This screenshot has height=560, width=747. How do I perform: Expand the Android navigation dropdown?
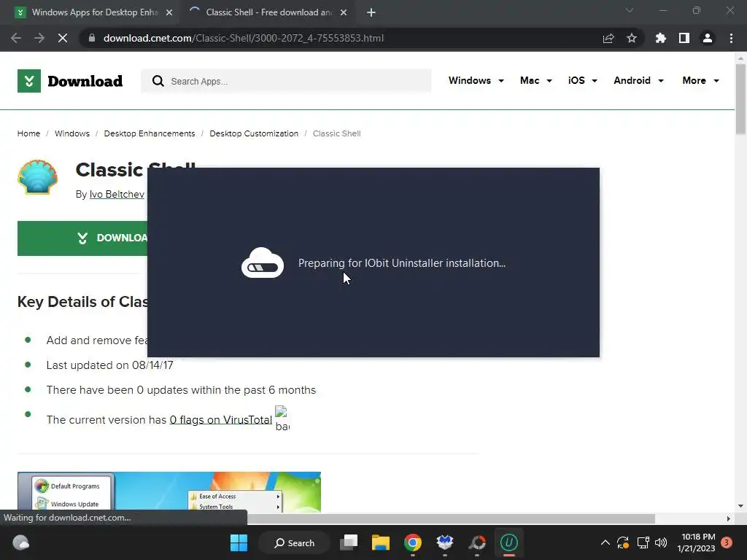coord(638,80)
